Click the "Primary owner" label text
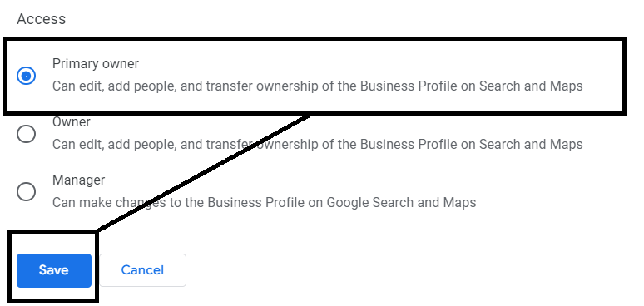This screenshot has width=644, height=306. [96, 63]
